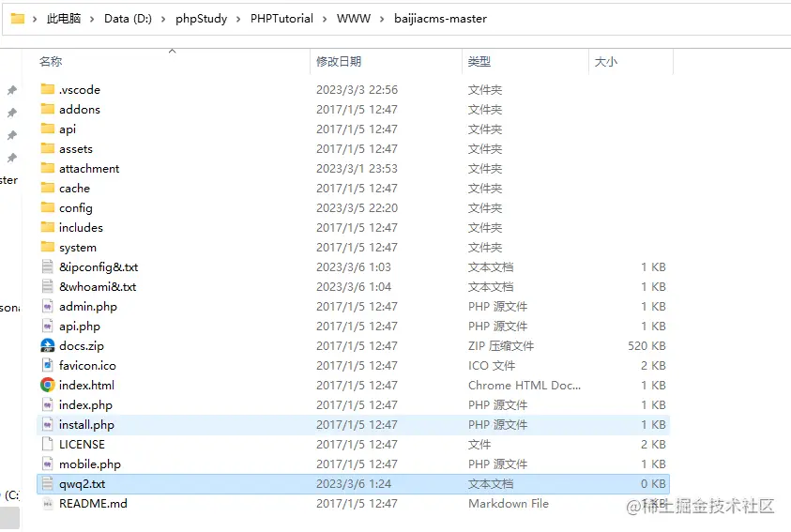Click the 2023/3/6 1:24 date of qwq2.txt
791x532 pixels.
point(354,483)
